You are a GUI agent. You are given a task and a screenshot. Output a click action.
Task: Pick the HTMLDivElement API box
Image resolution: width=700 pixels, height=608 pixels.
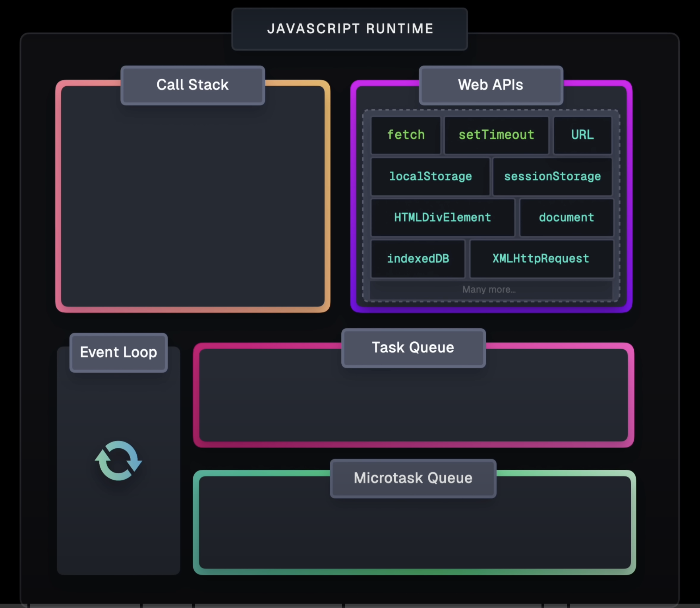tap(443, 218)
